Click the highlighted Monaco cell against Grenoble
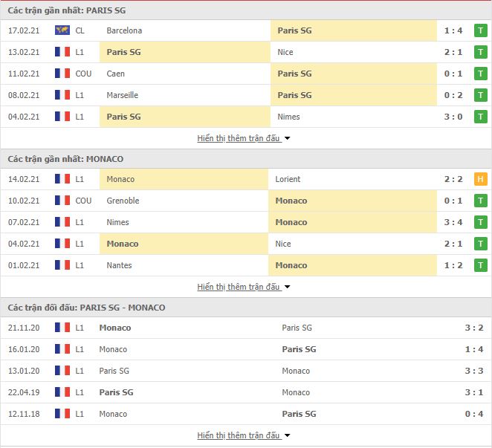The image size is (492, 448). (x=353, y=201)
